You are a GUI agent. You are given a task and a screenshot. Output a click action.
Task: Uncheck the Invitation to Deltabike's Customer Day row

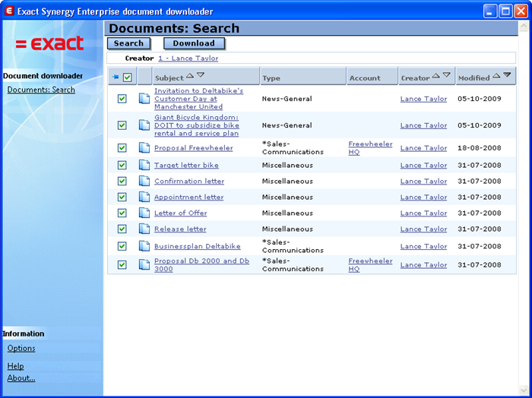(x=122, y=99)
